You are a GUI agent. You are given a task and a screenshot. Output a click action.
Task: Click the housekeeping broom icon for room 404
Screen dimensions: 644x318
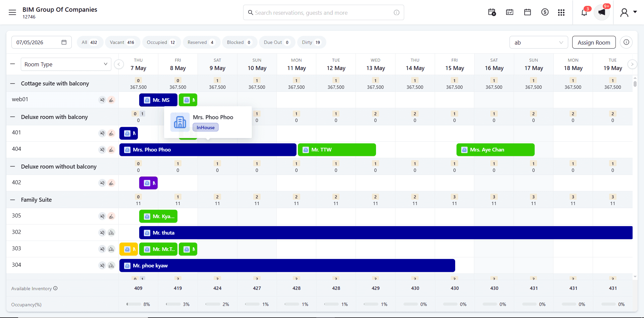(x=111, y=150)
